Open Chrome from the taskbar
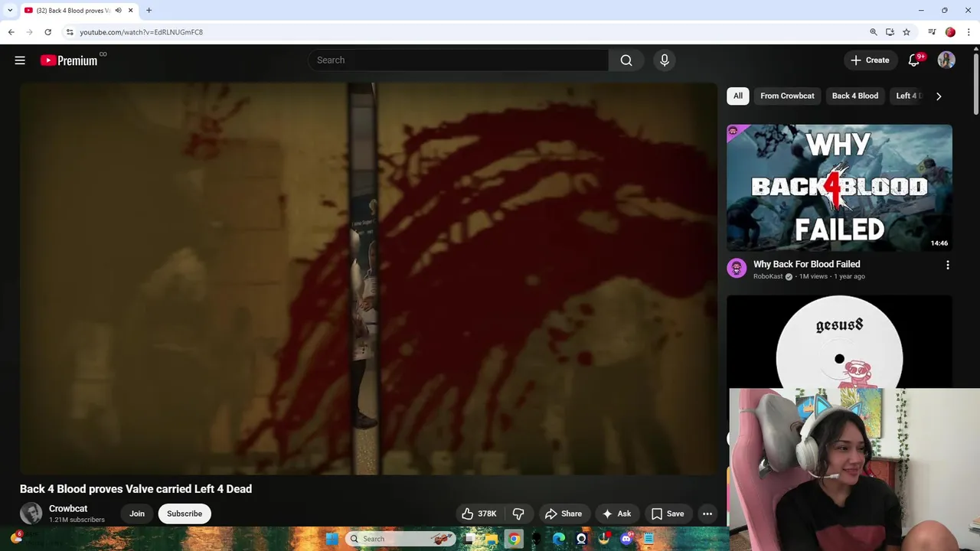The height and width of the screenshot is (551, 980). (x=514, y=539)
